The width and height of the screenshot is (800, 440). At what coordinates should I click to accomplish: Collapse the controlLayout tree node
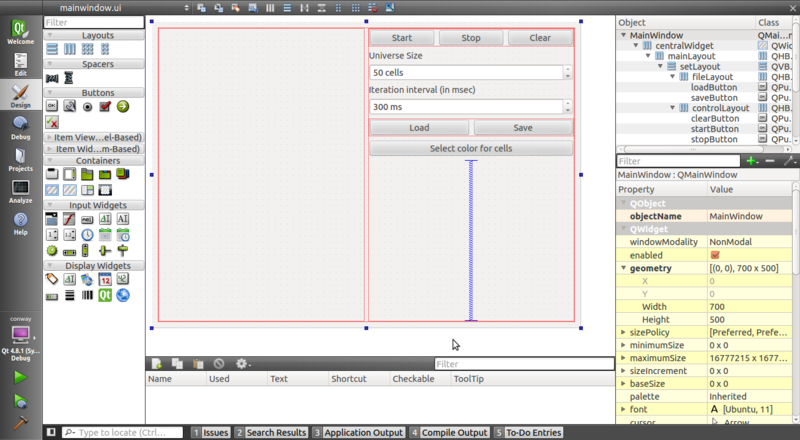coord(672,108)
